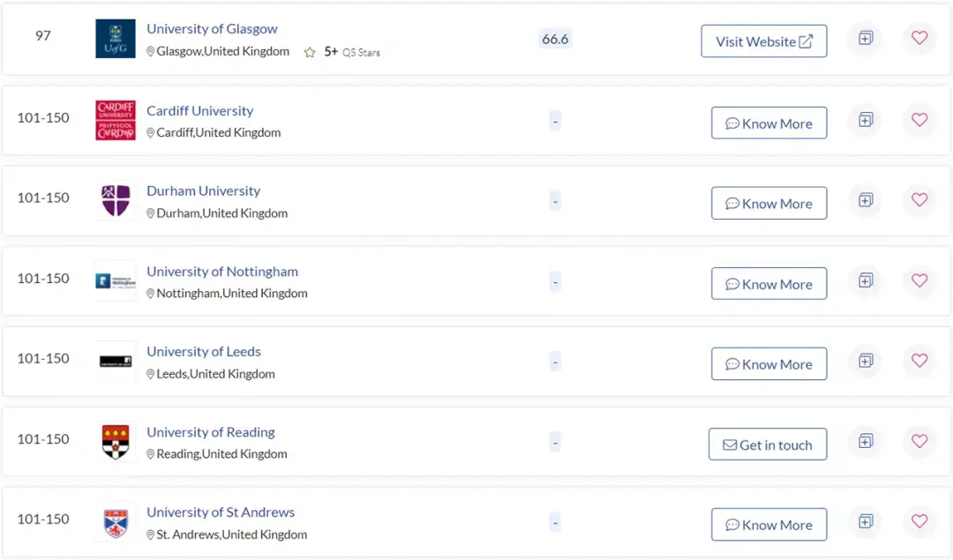Screen dimensions: 953x560
Task: Click compare icon for Durham University
Action: (866, 200)
